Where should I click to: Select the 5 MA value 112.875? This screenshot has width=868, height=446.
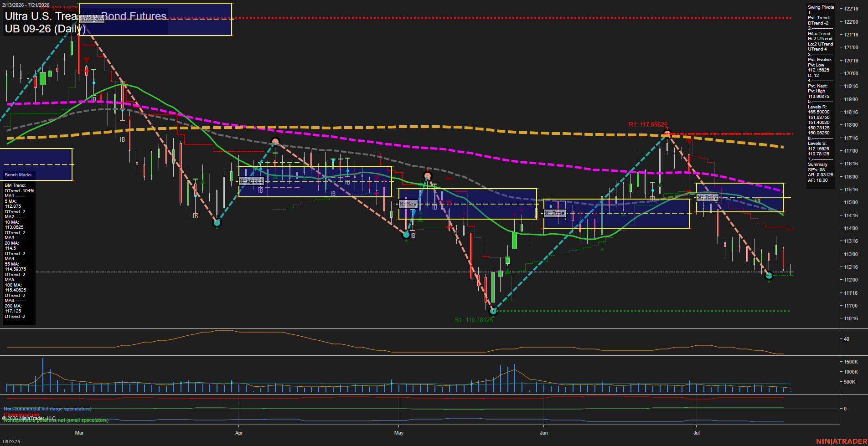[13, 206]
